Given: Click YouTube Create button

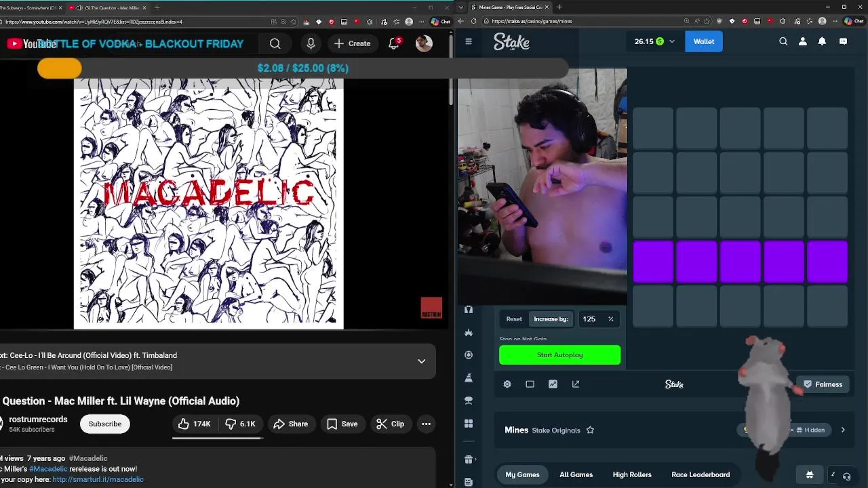Looking at the screenshot, I should point(353,43).
